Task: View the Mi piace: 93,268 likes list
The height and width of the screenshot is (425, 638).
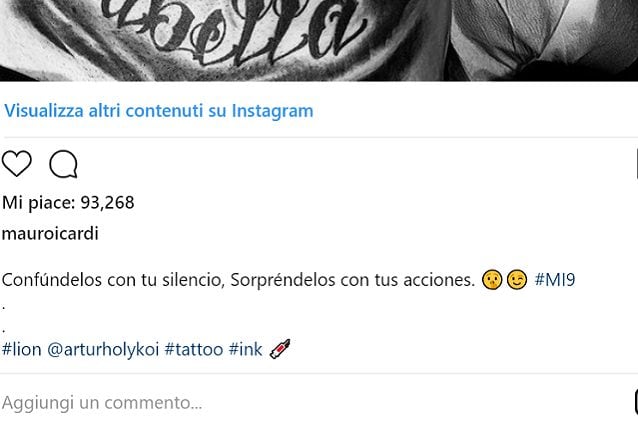Action: pyautogui.click(x=68, y=203)
